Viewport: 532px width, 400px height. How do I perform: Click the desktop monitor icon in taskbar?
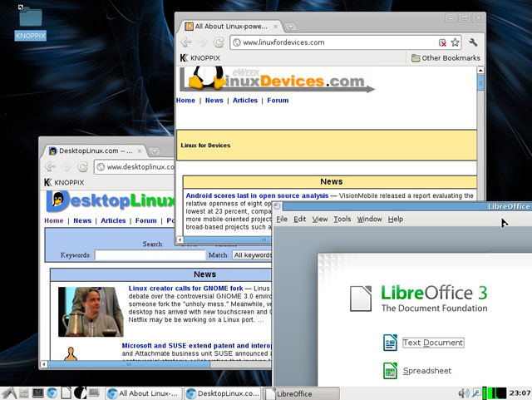pyautogui.click(x=94, y=393)
